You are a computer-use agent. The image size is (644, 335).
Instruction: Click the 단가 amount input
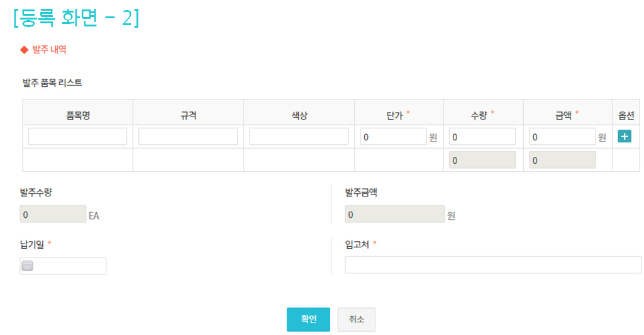coord(394,137)
